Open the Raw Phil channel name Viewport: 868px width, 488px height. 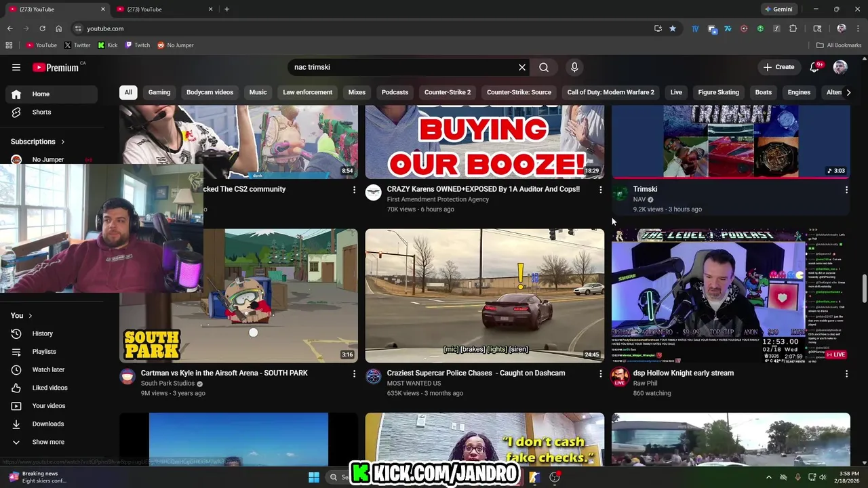[646, 384]
